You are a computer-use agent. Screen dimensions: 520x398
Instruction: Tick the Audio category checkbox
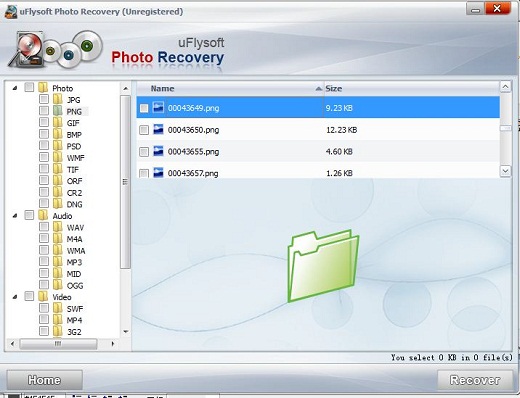(x=29, y=215)
